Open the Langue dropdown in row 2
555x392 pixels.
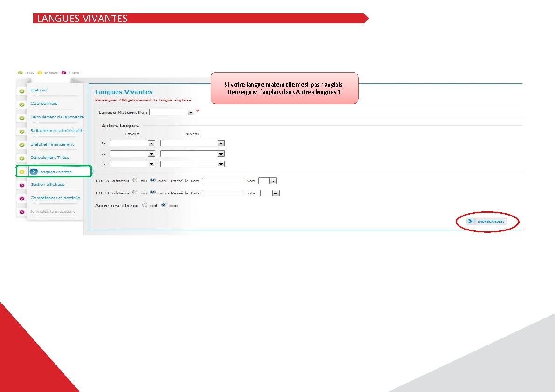tap(132, 154)
